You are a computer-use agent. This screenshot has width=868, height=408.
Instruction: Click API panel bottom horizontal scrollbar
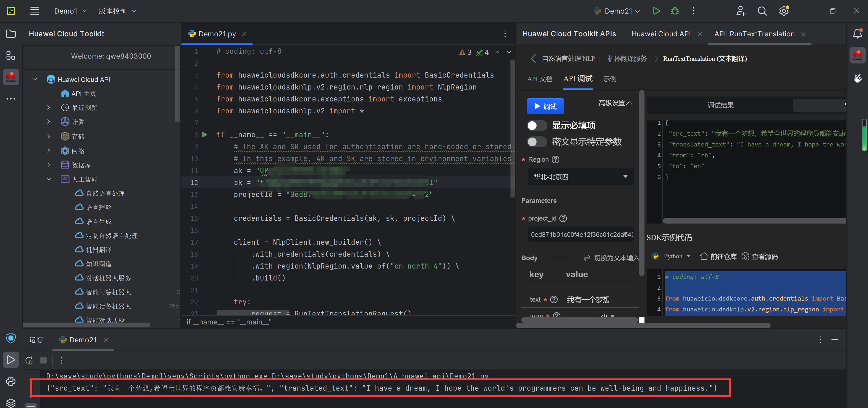tap(643, 326)
